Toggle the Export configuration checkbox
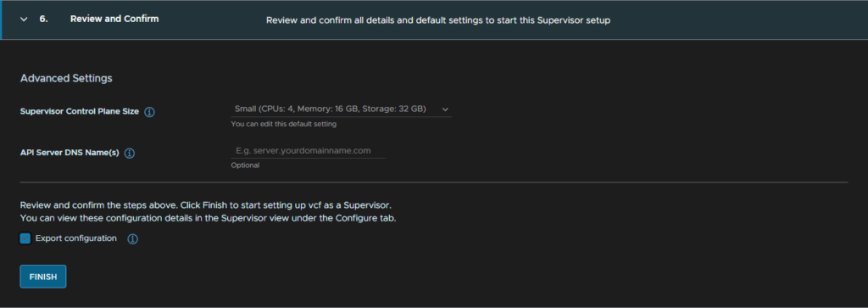Screen dimensions: 868x308 (x=25, y=238)
